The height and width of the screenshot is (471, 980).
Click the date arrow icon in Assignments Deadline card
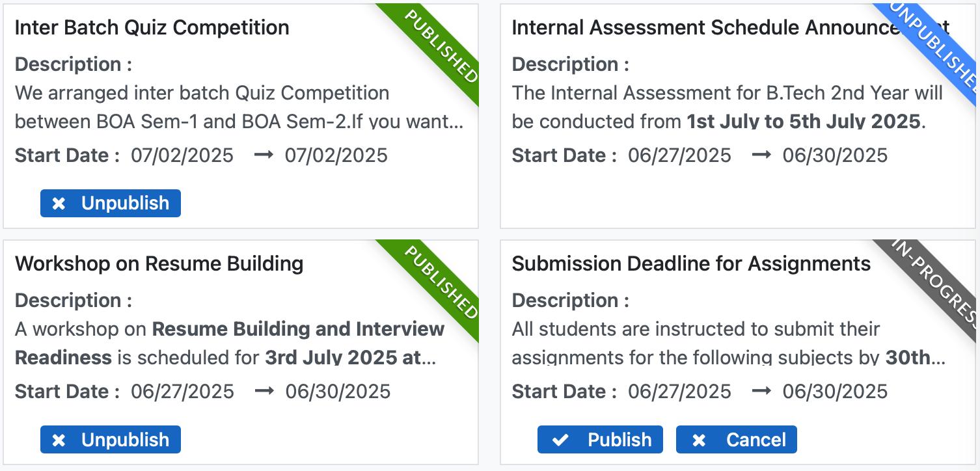tap(761, 391)
